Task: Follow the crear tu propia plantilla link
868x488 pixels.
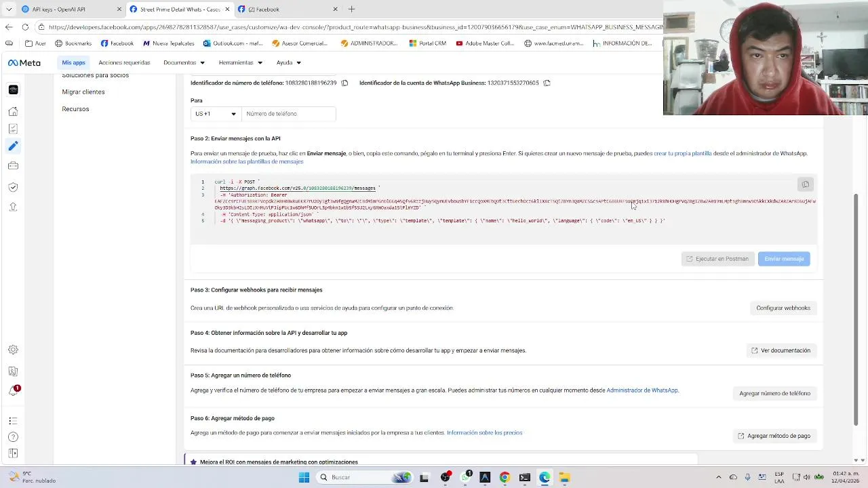Action: [x=682, y=153]
